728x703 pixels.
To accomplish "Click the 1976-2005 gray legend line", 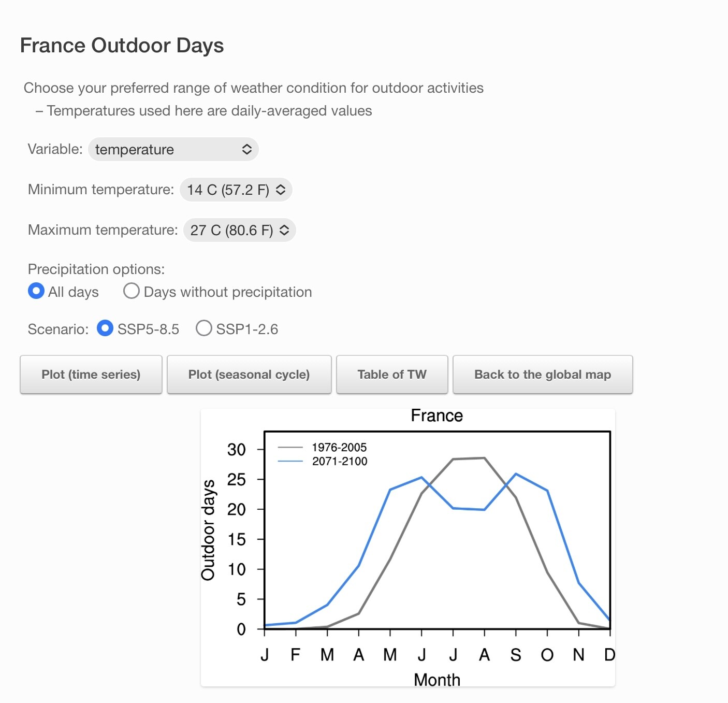I will 290,447.
